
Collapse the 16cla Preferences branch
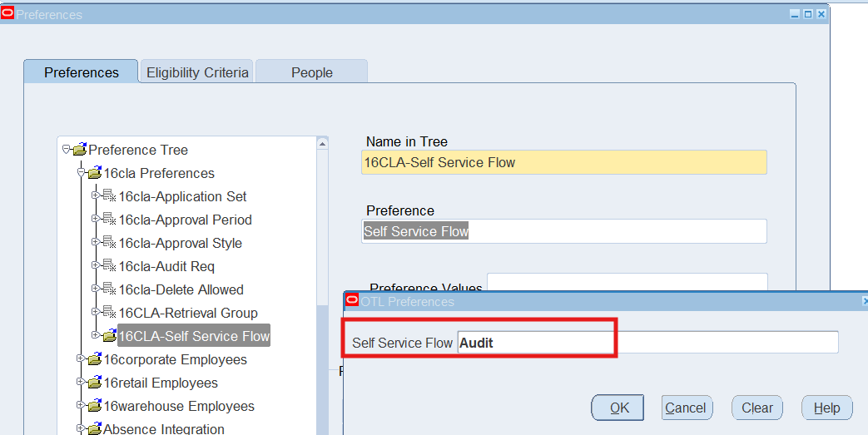tap(81, 174)
